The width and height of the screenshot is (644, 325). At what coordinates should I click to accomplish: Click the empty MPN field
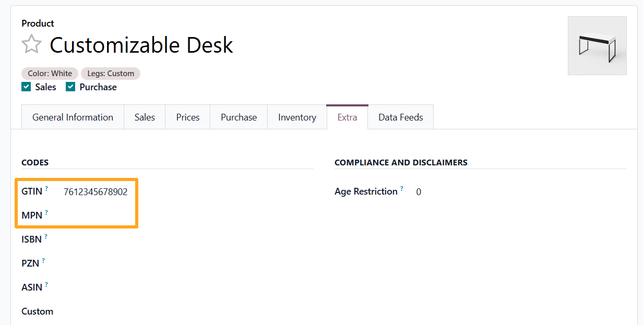(188, 215)
